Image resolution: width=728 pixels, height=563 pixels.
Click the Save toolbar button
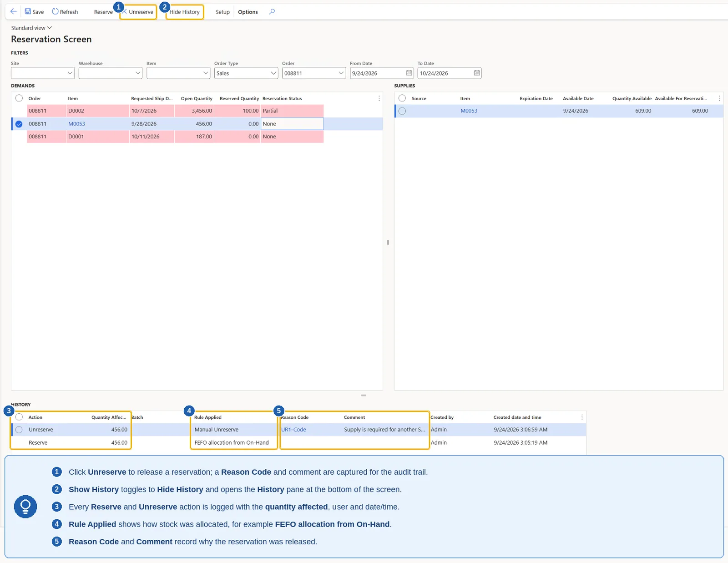pyautogui.click(x=35, y=12)
